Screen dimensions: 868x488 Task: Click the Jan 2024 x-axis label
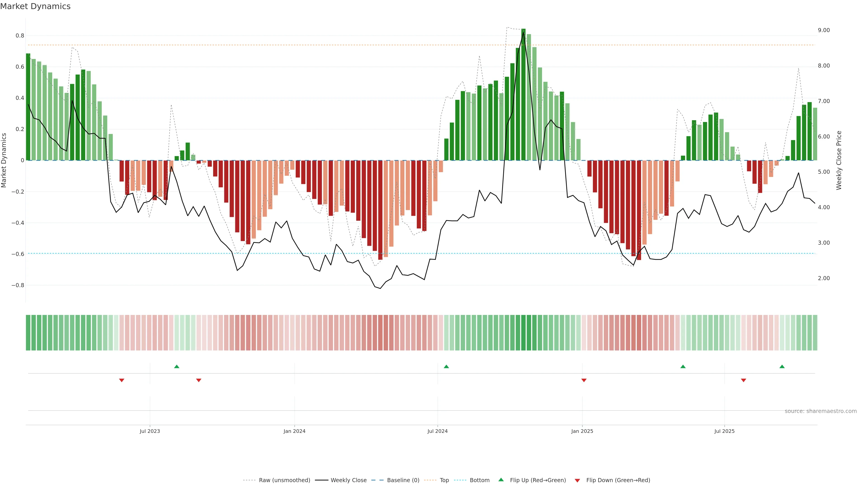coord(294,431)
